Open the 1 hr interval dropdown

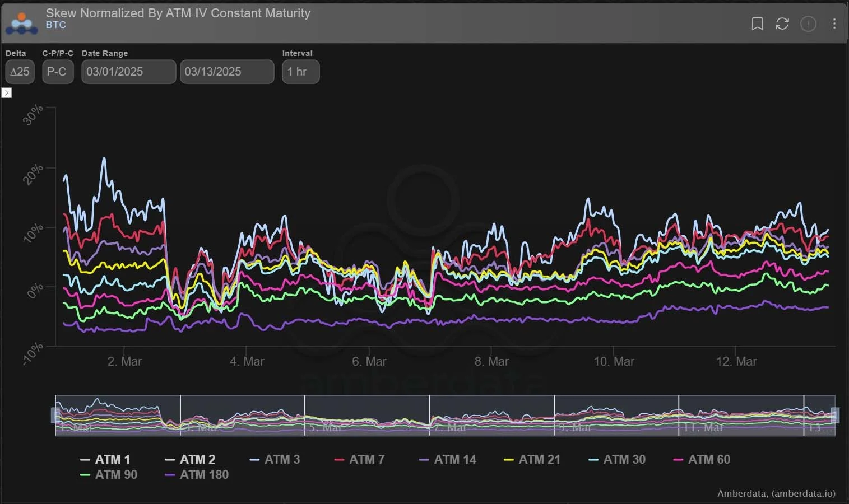click(301, 72)
